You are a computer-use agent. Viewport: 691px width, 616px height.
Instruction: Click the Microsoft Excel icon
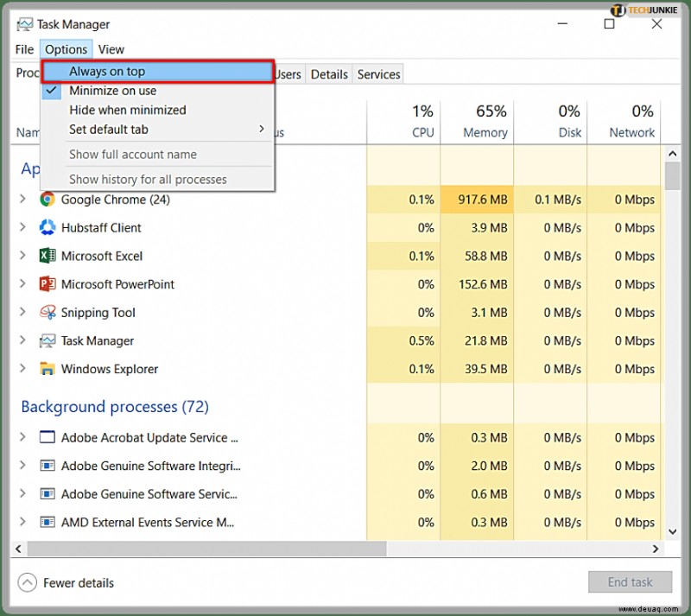[48, 256]
